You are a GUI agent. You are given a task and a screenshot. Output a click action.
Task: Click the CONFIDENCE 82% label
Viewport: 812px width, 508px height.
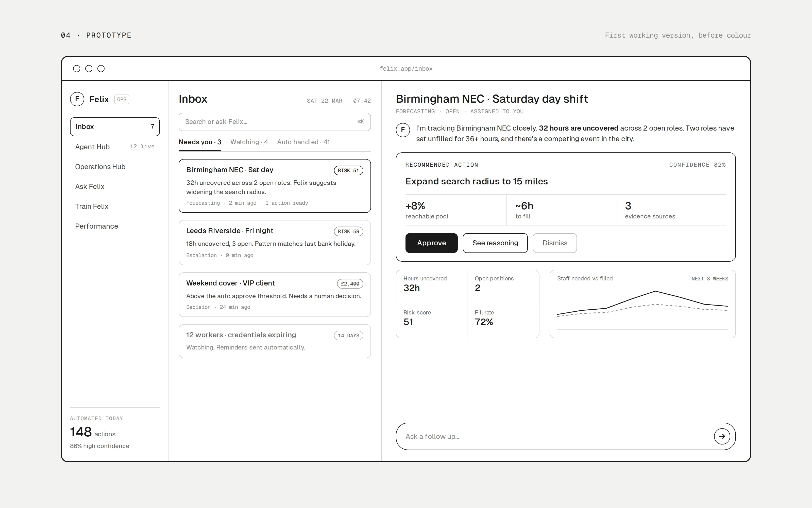click(x=697, y=165)
